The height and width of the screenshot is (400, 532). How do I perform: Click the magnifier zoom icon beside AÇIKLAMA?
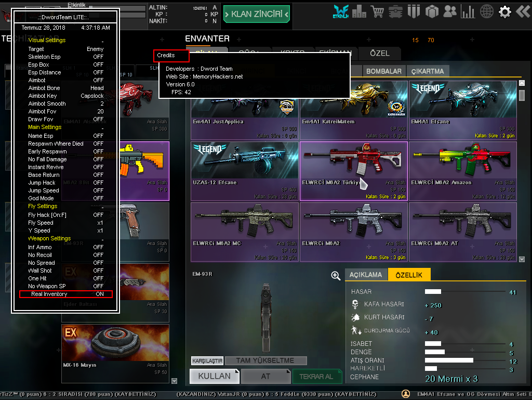[x=336, y=275]
